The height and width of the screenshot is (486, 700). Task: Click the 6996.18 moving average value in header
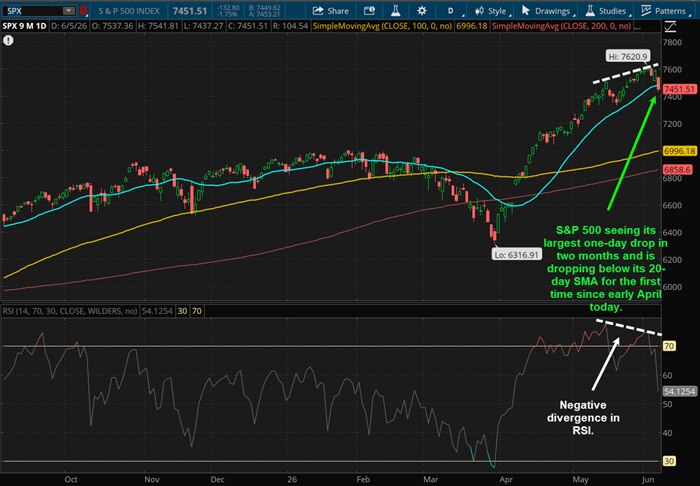click(x=471, y=26)
